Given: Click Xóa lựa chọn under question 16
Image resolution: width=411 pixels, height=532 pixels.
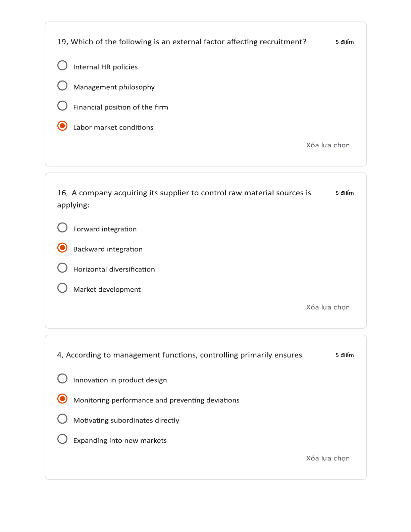Looking at the screenshot, I should [x=327, y=307].
